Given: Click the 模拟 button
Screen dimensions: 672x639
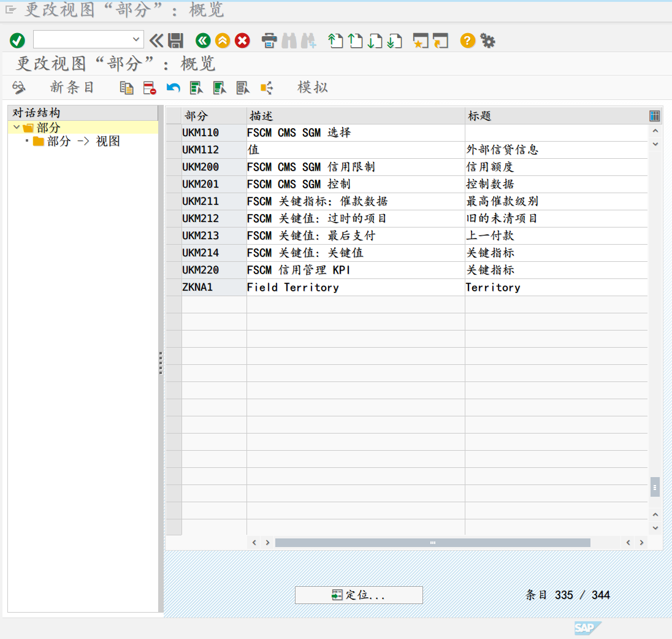Looking at the screenshot, I should pos(313,88).
